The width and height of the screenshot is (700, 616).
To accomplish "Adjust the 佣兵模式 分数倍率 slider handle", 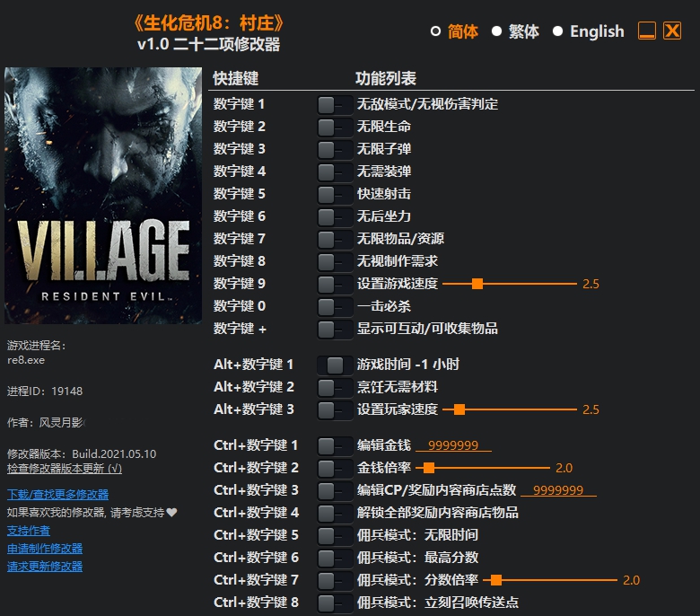I will (496, 580).
